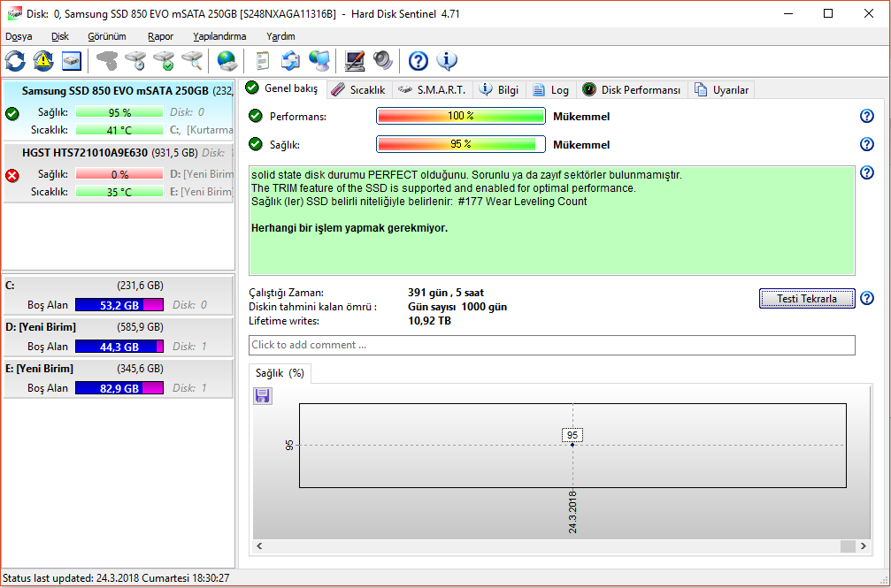891x588 pixels.
Task: Open the Disk menu
Action: click(59, 36)
